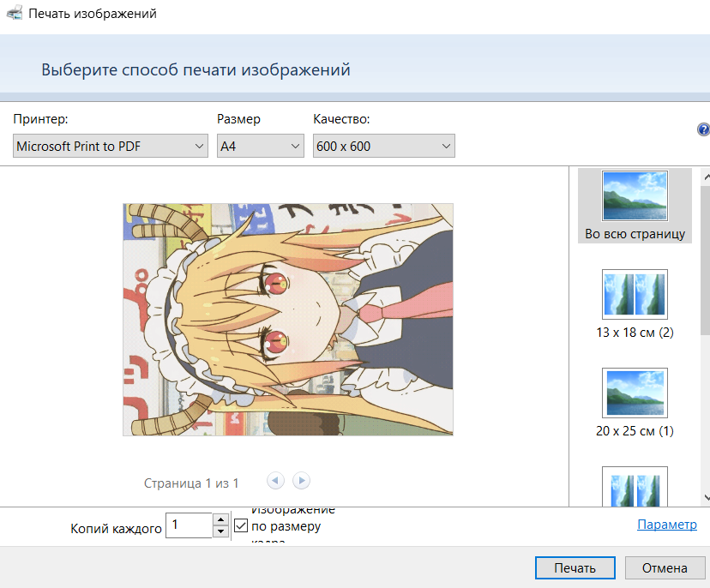Decrease the number of copies with down arrow
710x588 pixels.
click(221, 531)
